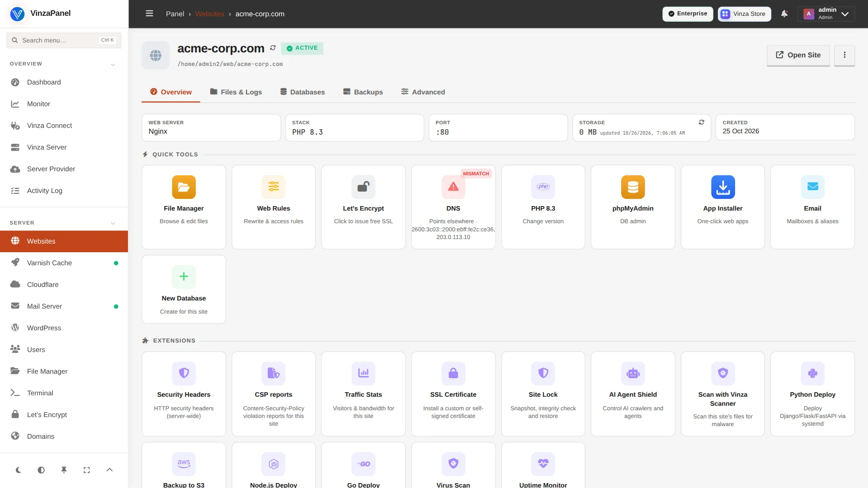Open the site three-dot options menu
Image resolution: width=868 pixels, height=488 pixels.
tap(844, 55)
